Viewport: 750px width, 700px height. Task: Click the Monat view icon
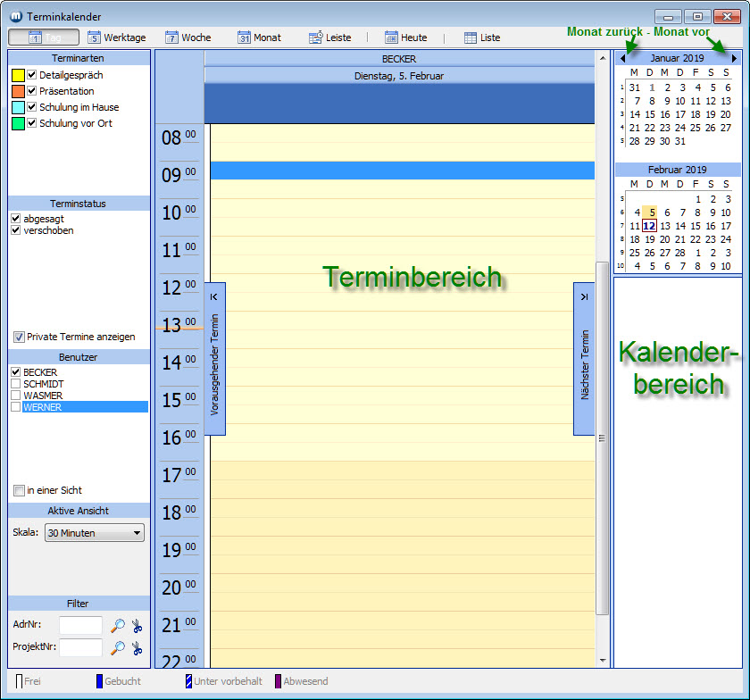pyautogui.click(x=245, y=37)
